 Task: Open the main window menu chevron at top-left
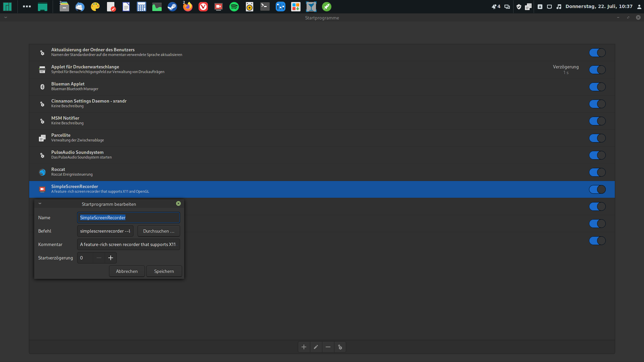[x=6, y=17]
